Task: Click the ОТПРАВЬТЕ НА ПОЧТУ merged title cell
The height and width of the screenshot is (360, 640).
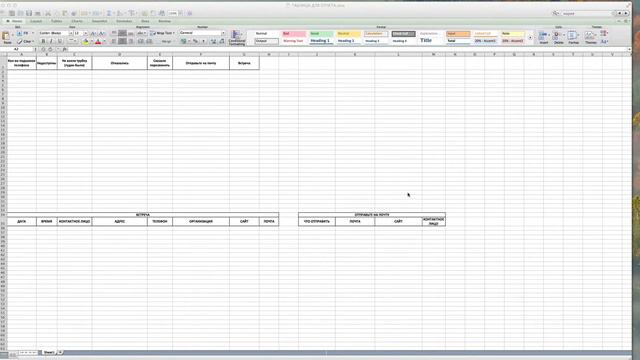Action: point(372,214)
